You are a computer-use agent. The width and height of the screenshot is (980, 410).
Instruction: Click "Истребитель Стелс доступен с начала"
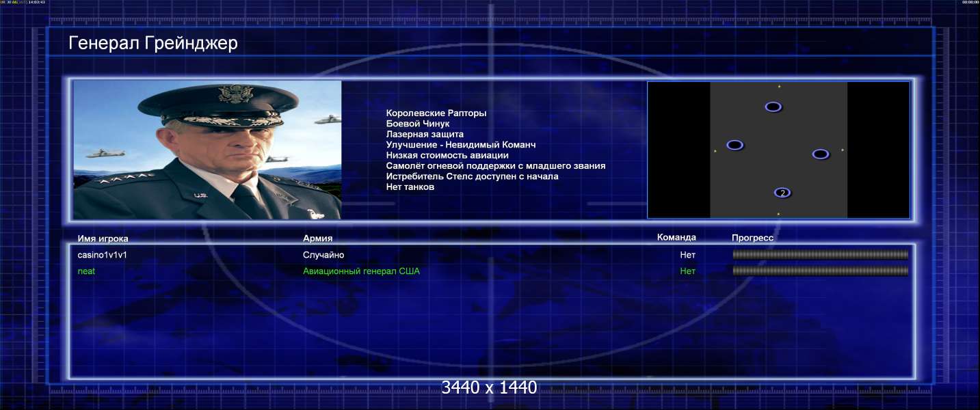[x=472, y=176]
